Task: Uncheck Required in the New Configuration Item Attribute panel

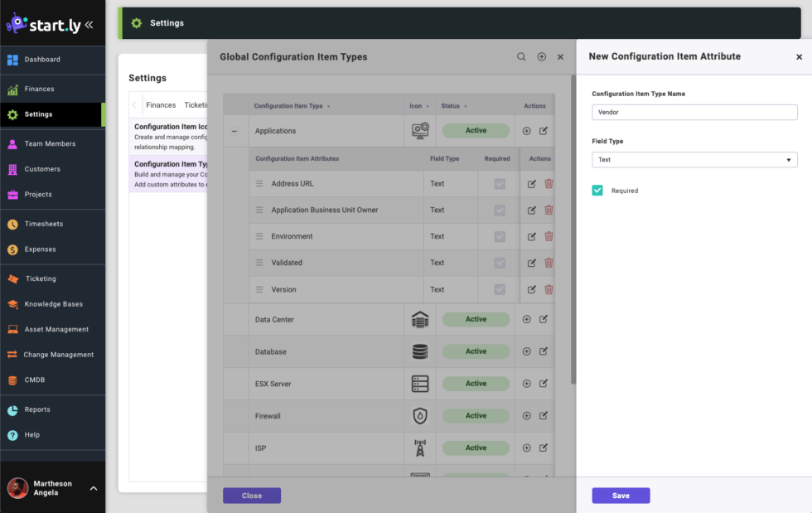Action: coord(597,189)
